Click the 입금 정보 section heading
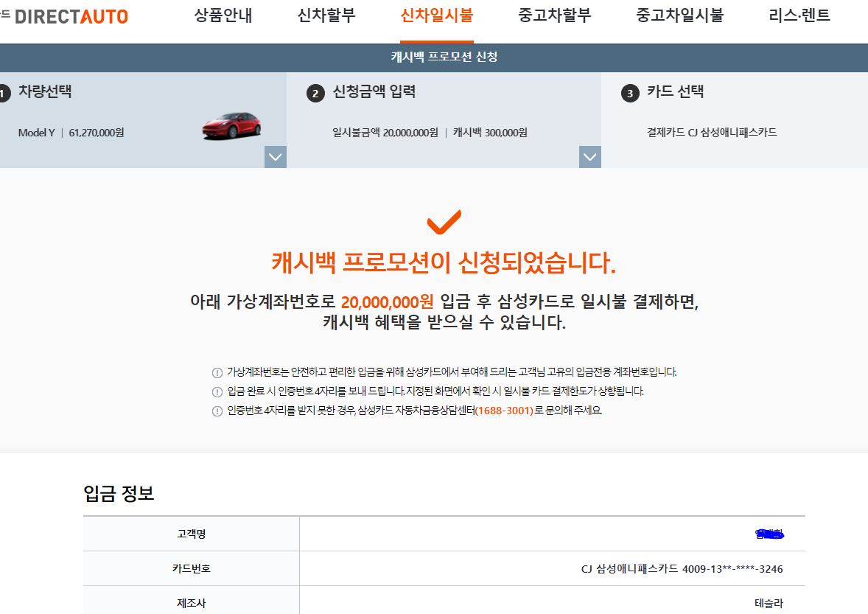This screenshot has width=868, height=614. point(119,493)
